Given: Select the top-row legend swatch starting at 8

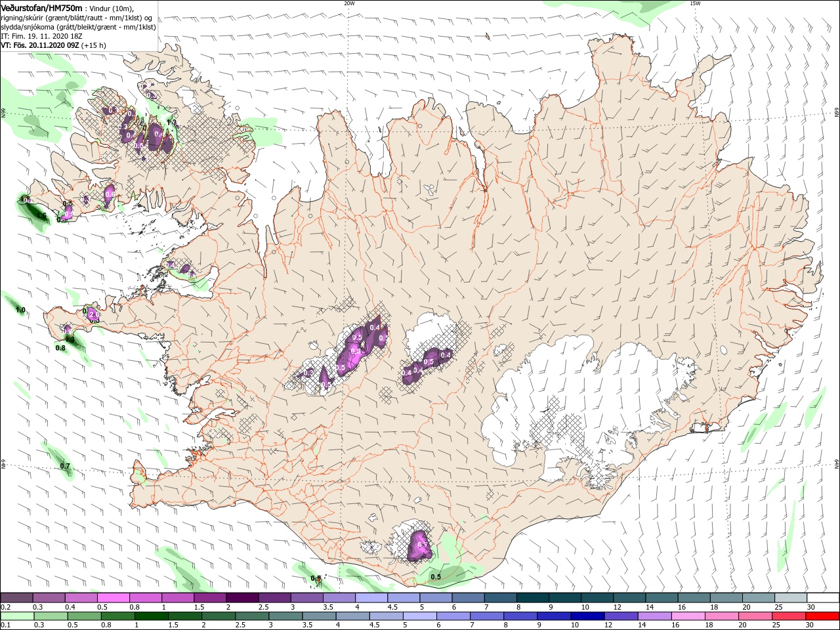Looking at the screenshot, I should tap(533, 598).
